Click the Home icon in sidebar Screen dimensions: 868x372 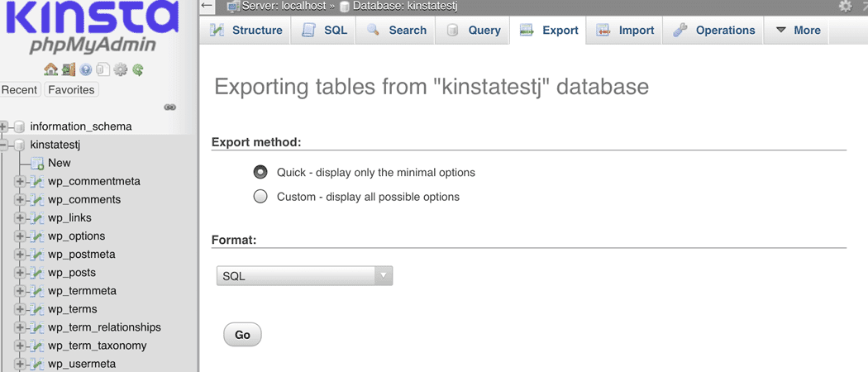(50, 70)
